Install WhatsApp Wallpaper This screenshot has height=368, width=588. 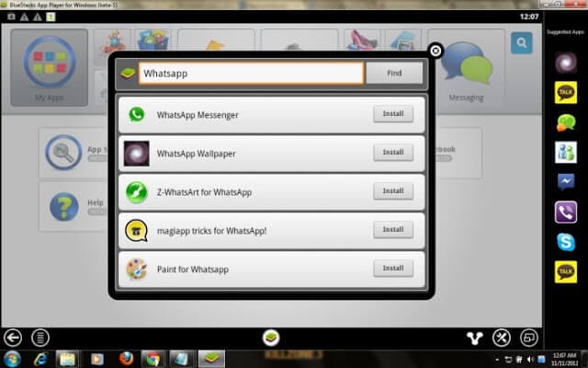393,153
